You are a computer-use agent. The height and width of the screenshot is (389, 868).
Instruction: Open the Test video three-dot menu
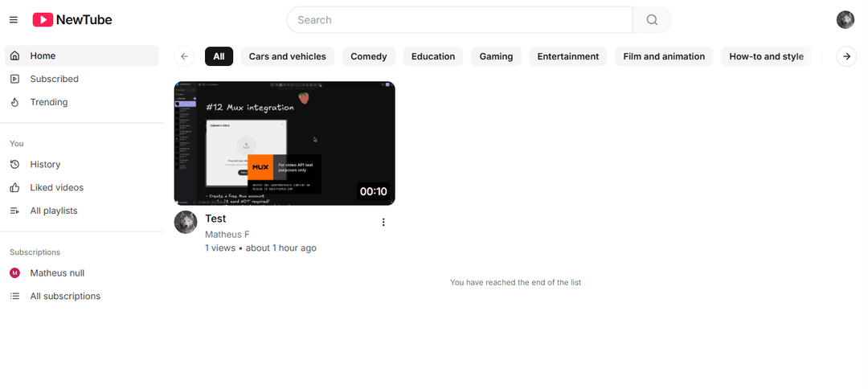383,222
